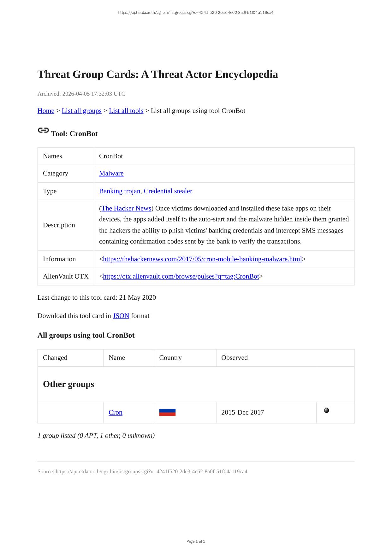Open the List all tools breadcrumb
Image resolution: width=392 pixels, height=554 pixels.
point(126,111)
